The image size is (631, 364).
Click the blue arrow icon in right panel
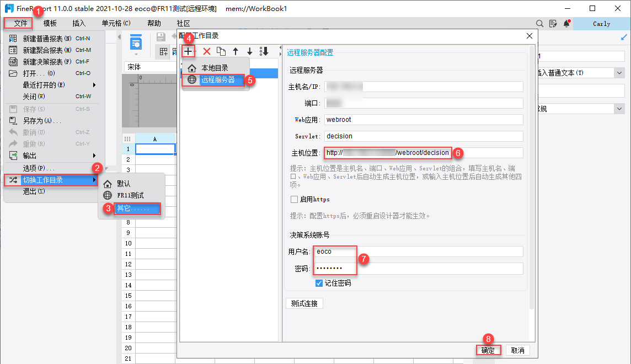pyautogui.click(x=624, y=38)
